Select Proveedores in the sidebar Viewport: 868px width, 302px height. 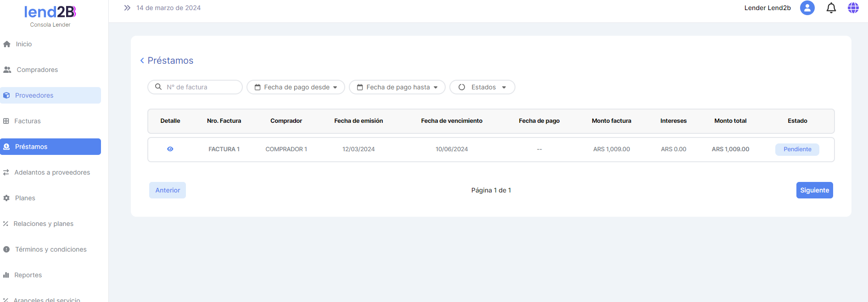(34, 95)
